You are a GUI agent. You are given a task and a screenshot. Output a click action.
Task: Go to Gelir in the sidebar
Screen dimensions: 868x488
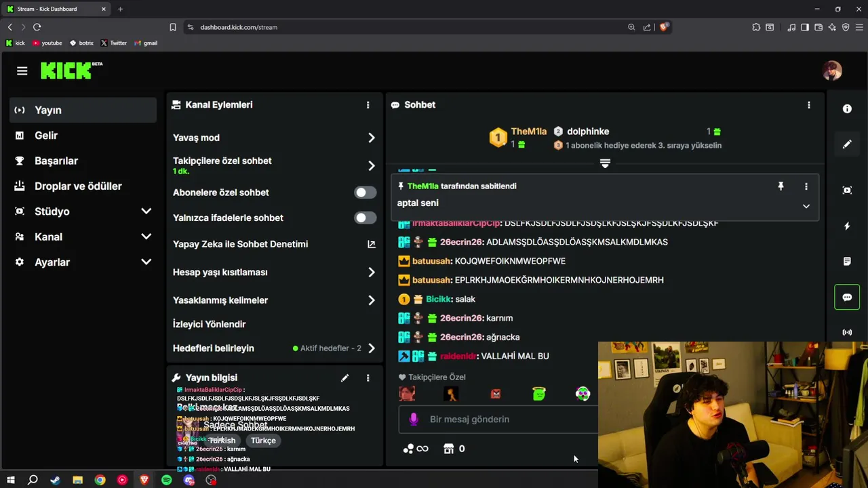tap(83, 136)
